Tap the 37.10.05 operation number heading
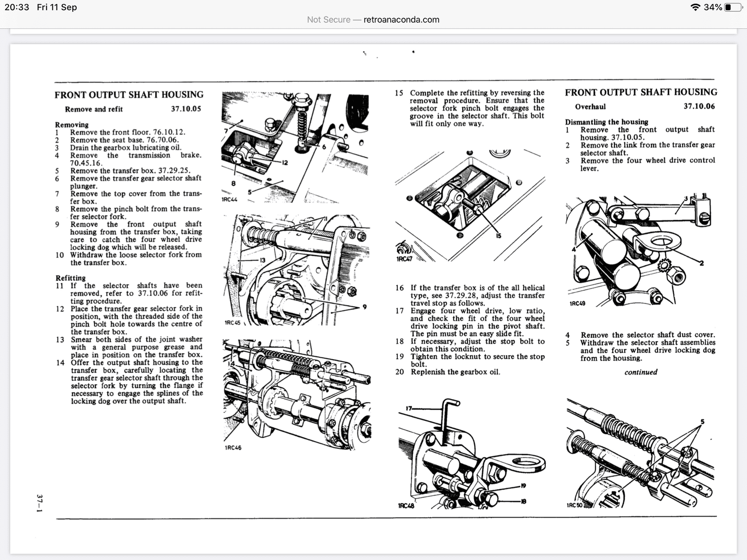 (x=186, y=109)
